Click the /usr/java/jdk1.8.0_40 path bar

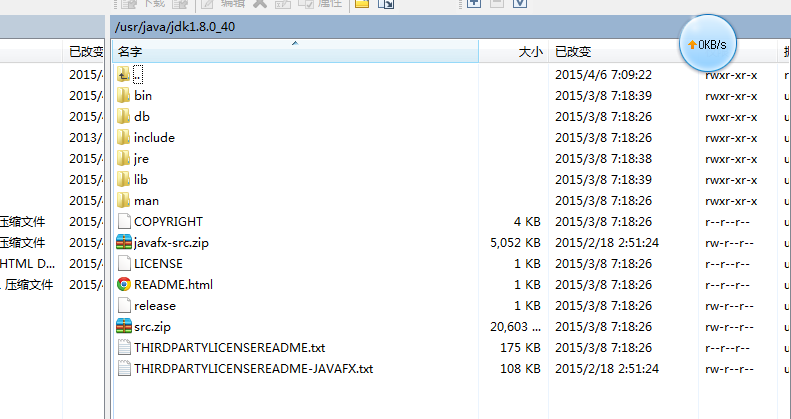tap(450, 27)
